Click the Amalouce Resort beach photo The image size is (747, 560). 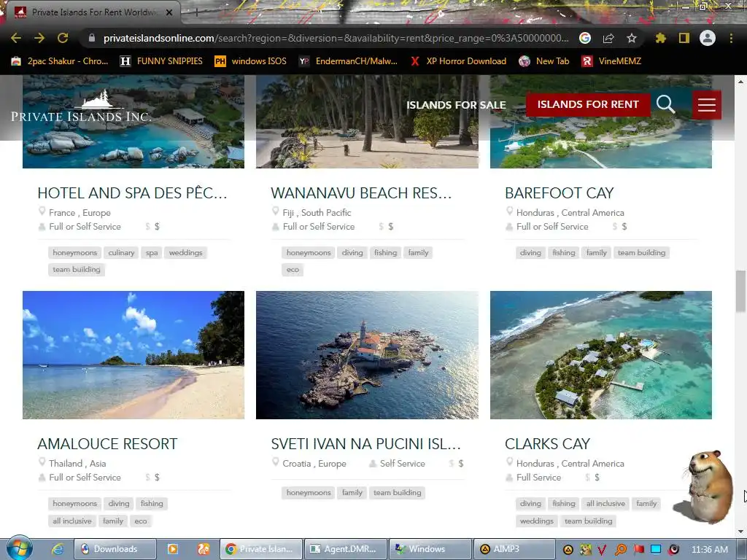(133, 355)
